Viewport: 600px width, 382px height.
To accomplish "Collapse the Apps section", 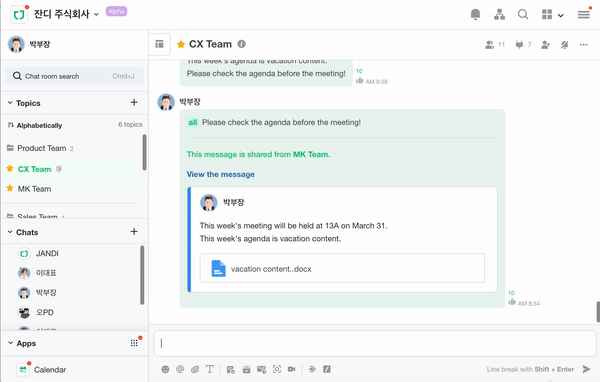I will [x=10, y=343].
